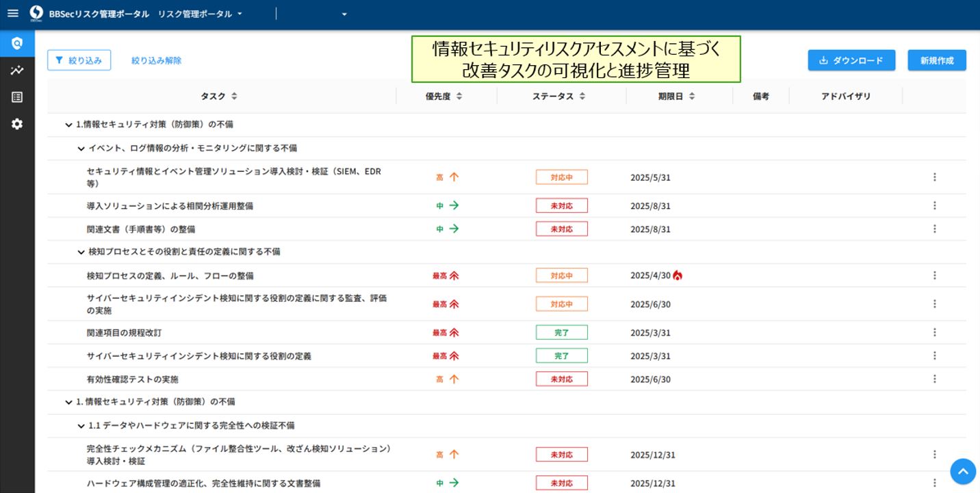Click the ダウンロード button
The width and height of the screenshot is (980, 493).
pyautogui.click(x=851, y=60)
